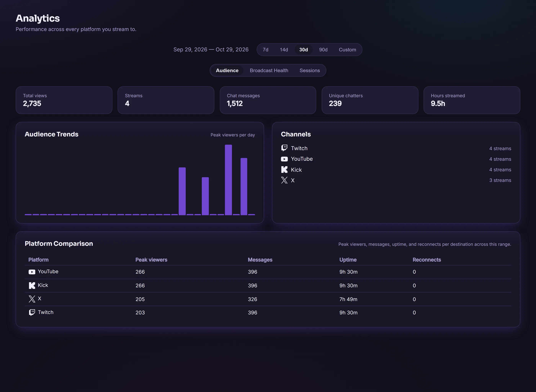Click the Kick icon in Channels panel
Screen dimensions: 536x392
[284, 169]
